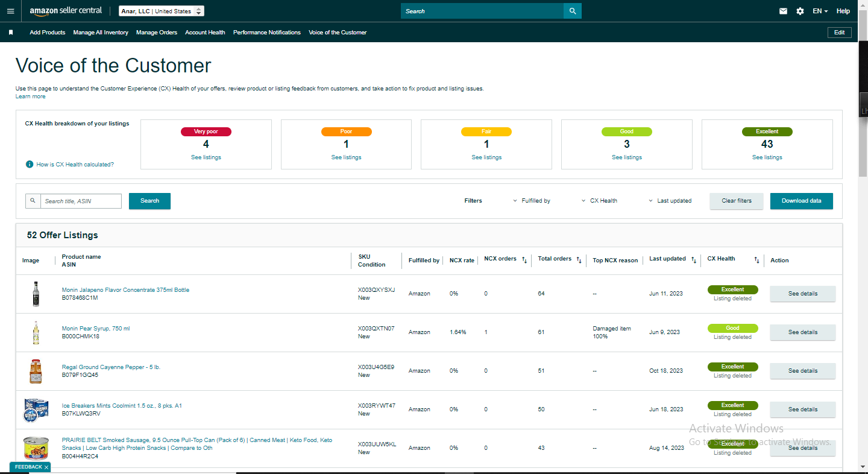Open How is CX Health calculated link
The height and width of the screenshot is (474, 868).
[75, 165]
